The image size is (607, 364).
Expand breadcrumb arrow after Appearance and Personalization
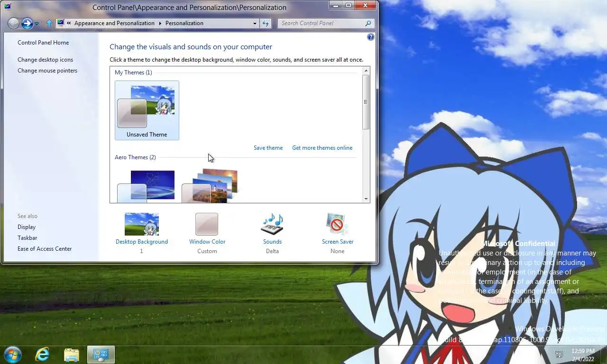tap(160, 23)
